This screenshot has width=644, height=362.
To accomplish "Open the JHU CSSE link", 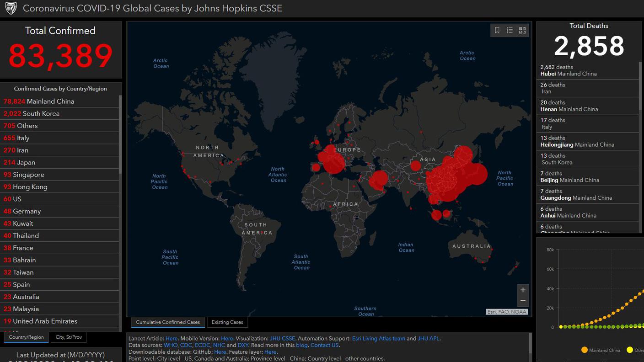I will pos(282,339).
